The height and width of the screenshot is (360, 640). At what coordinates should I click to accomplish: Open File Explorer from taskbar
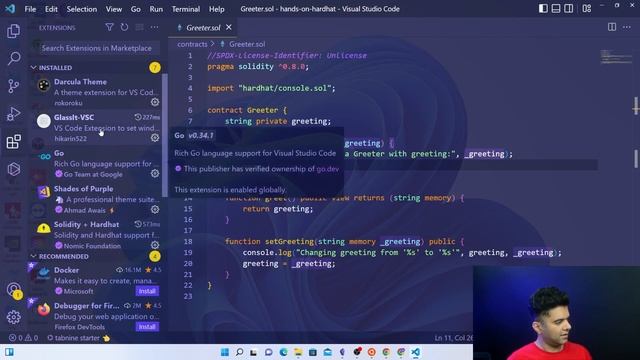click(x=298, y=352)
